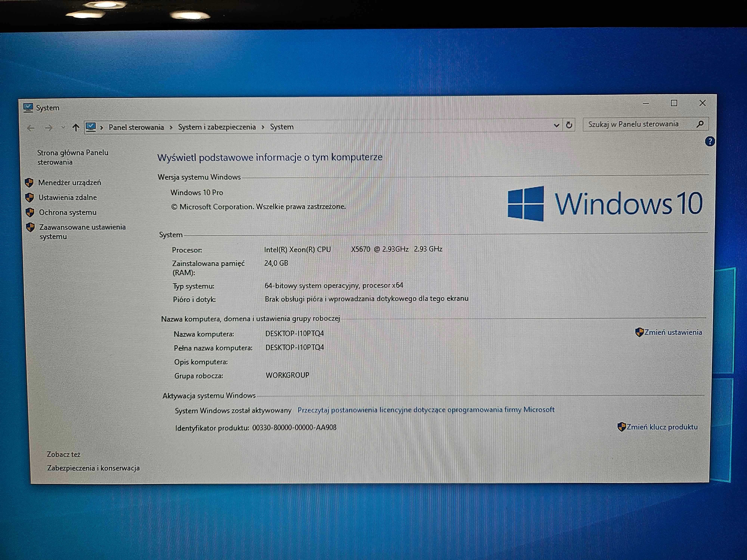Select the 24,0 GB RAM value
Screen dimensions: 747x560
click(276, 263)
